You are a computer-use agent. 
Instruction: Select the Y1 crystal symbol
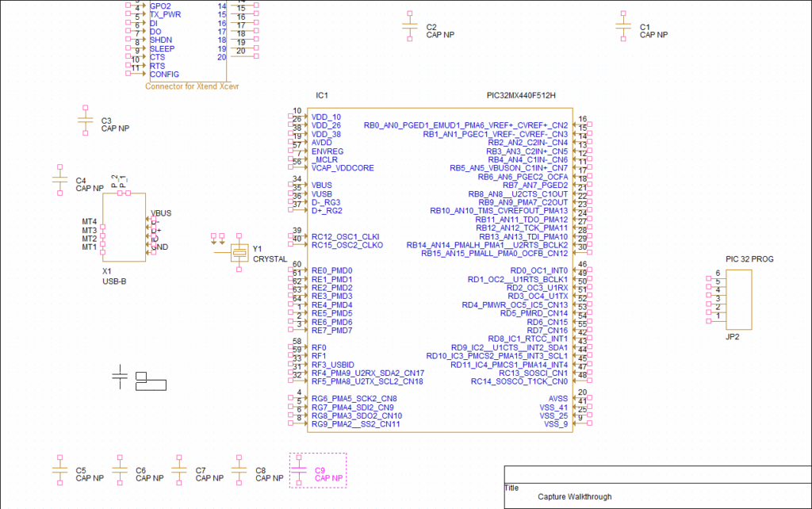239,254
